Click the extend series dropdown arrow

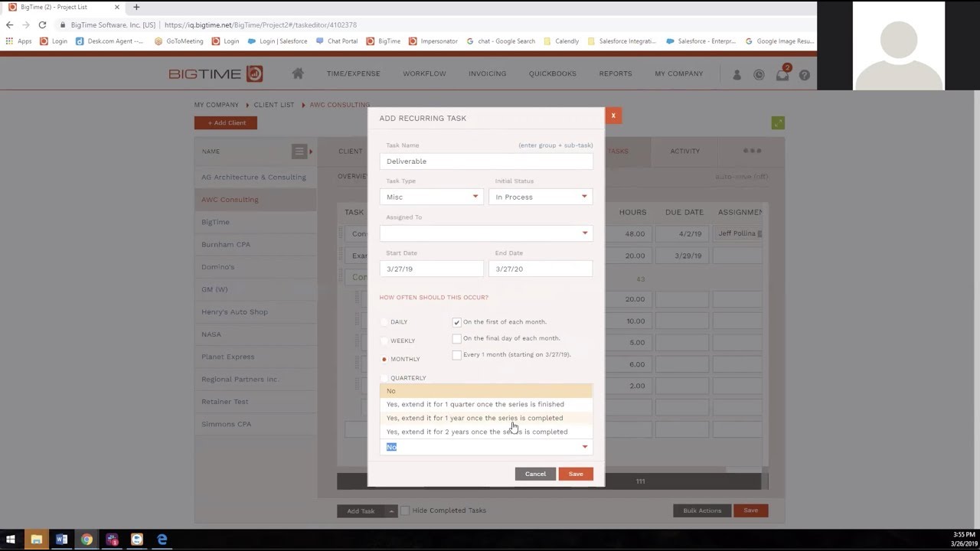pyautogui.click(x=585, y=447)
